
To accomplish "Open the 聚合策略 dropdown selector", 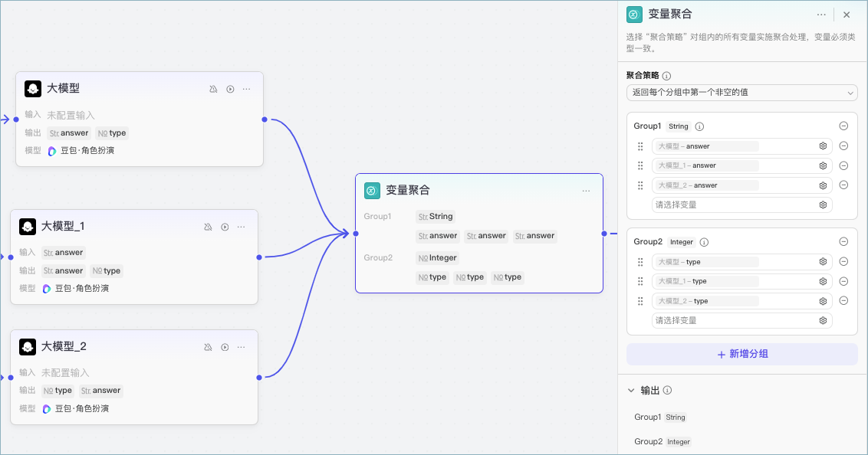I will tap(741, 93).
